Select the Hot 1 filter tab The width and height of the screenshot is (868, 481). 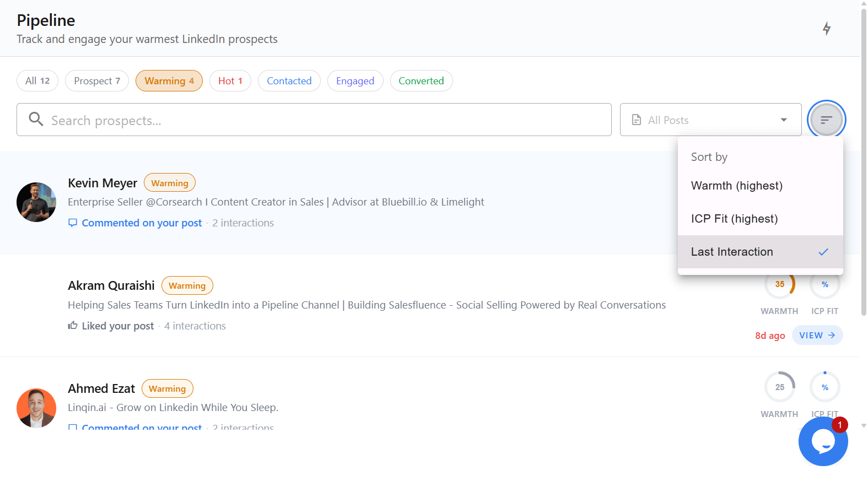coord(230,80)
